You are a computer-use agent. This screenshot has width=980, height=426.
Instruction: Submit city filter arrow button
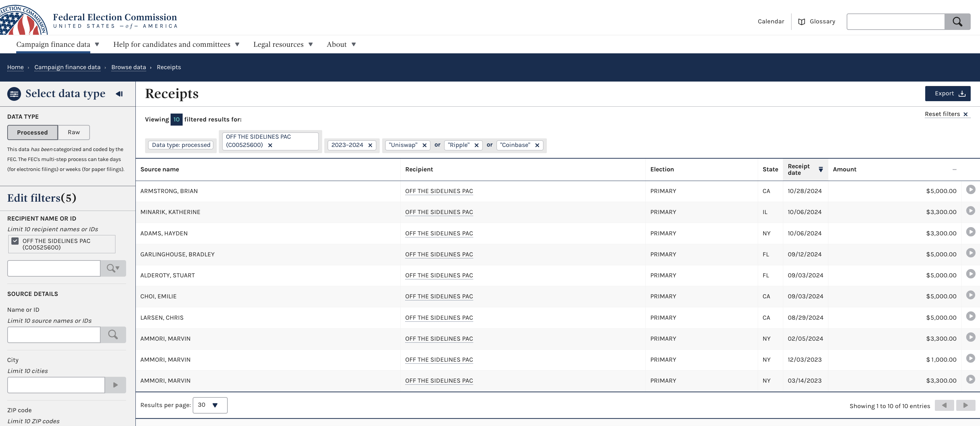115,385
